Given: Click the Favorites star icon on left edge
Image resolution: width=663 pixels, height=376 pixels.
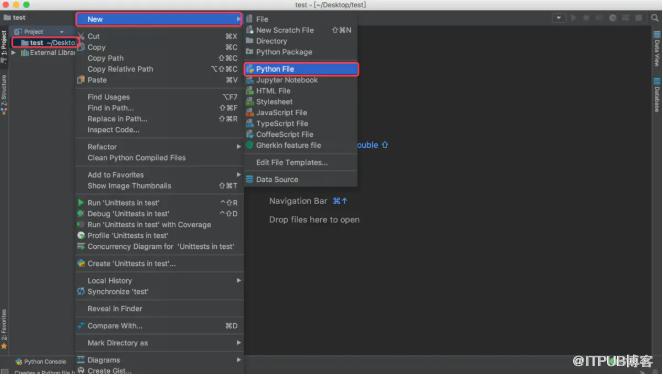Looking at the screenshot, I should [x=4, y=346].
